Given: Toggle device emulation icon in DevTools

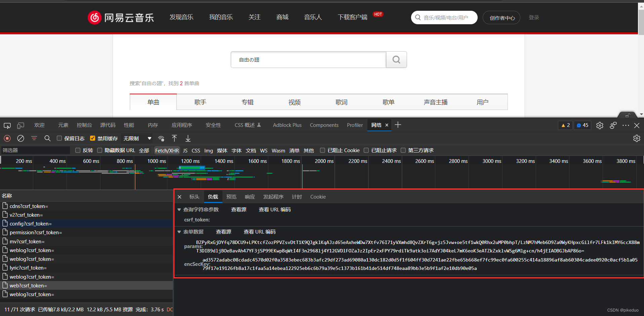Looking at the screenshot, I should (21, 126).
